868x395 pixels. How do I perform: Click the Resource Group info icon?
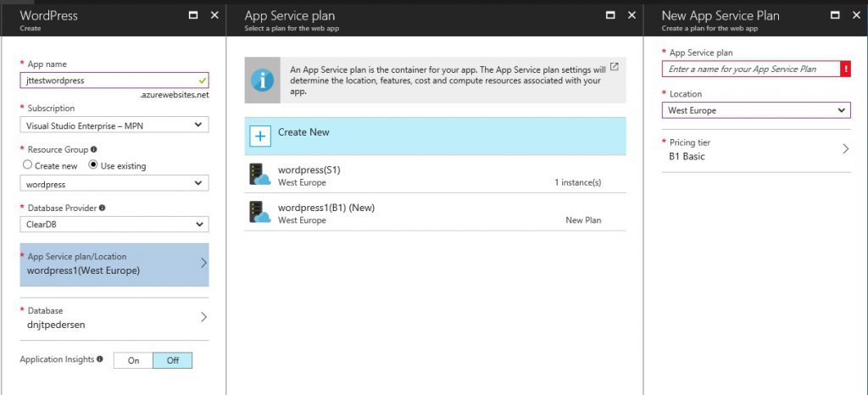click(93, 149)
